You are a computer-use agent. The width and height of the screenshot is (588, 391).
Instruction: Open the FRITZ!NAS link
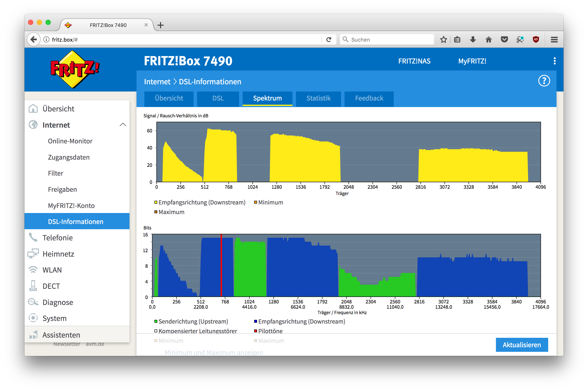click(414, 61)
